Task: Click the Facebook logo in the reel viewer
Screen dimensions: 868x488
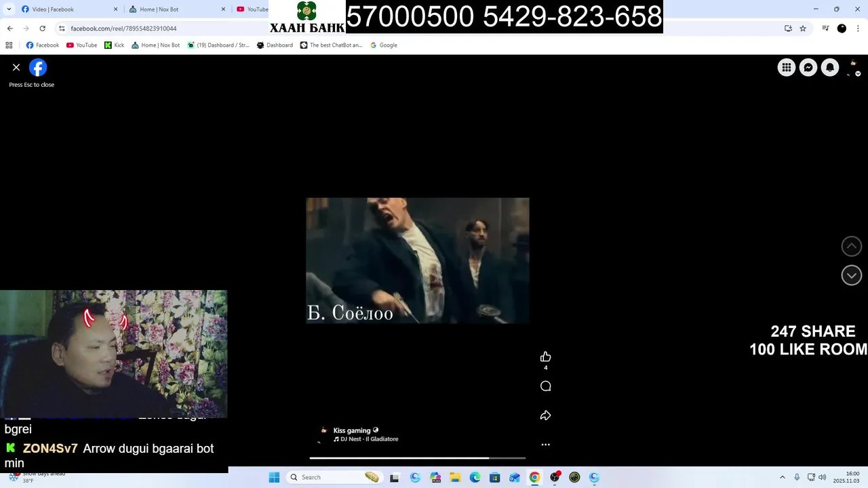Action: (38, 68)
